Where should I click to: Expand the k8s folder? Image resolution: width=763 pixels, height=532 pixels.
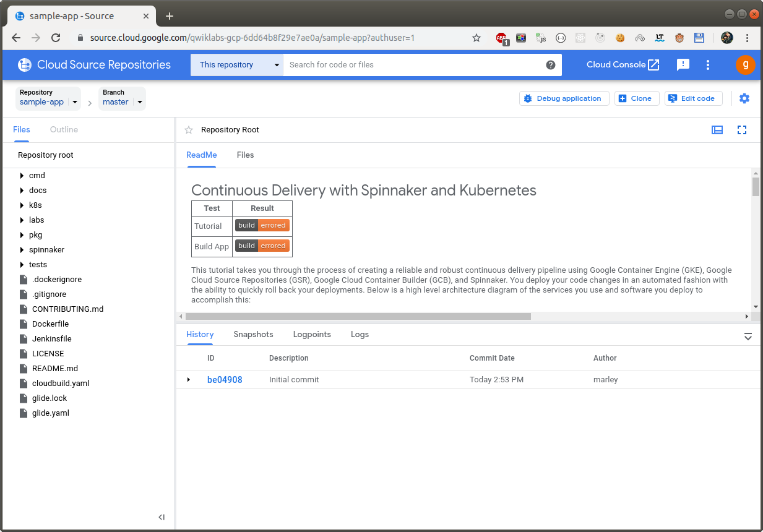point(22,205)
